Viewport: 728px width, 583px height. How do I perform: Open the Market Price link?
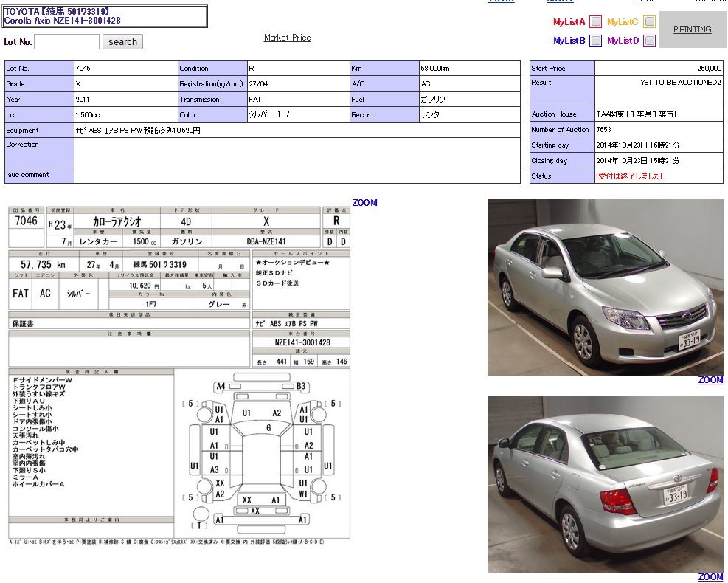(x=287, y=38)
